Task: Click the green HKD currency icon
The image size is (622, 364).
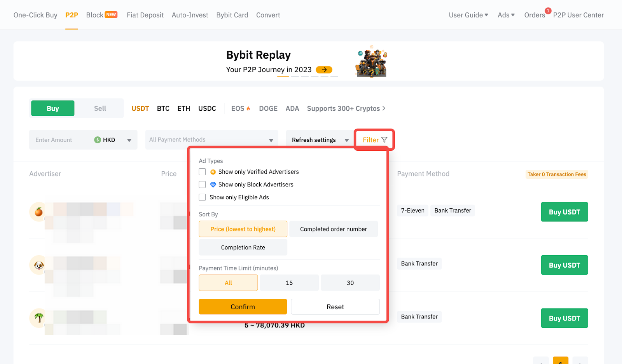Action: (x=98, y=140)
